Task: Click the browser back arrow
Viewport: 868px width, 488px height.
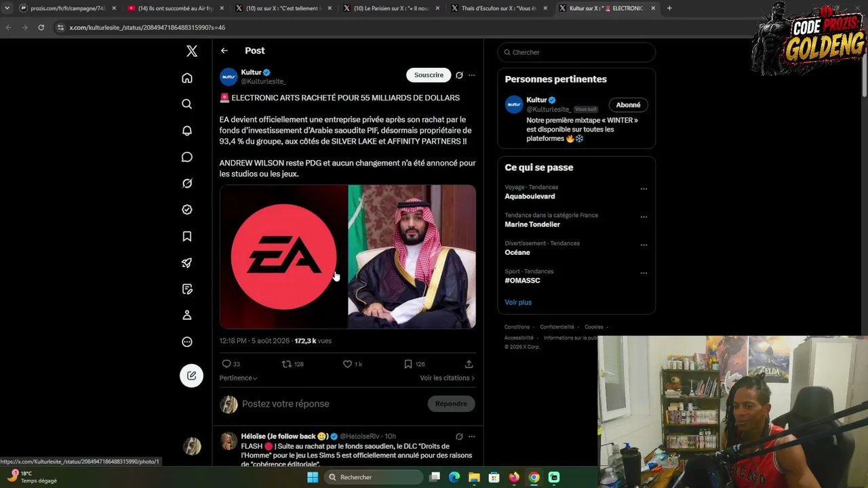Action: tap(9, 27)
